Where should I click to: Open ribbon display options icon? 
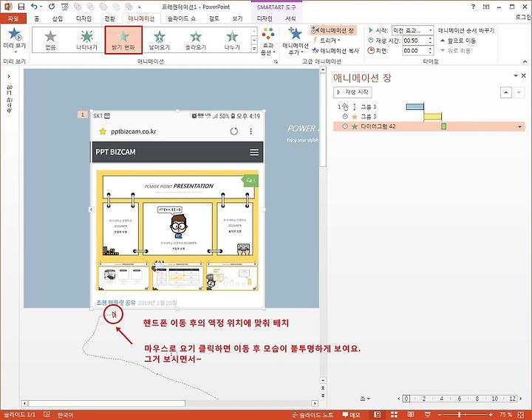pyautogui.click(x=486, y=7)
